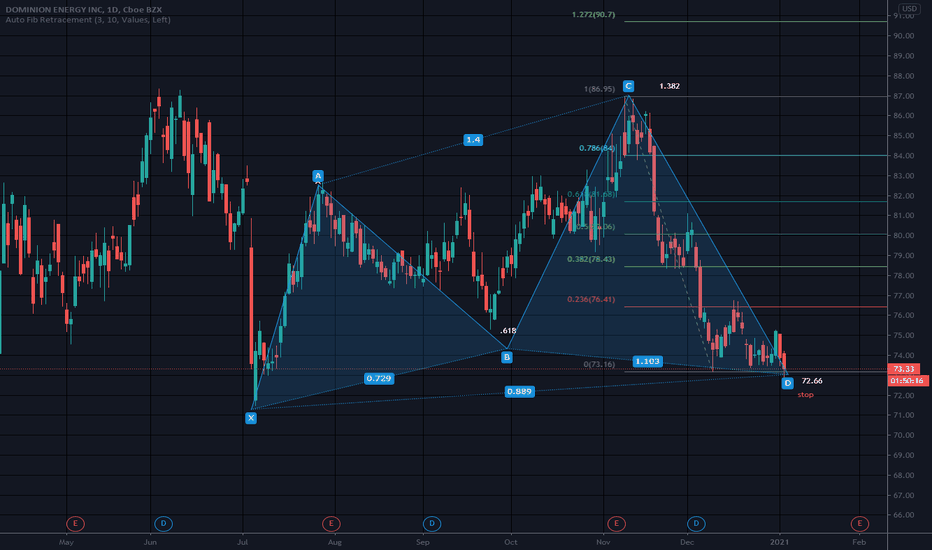This screenshot has height=550, width=932.
Task: Select the earnings marker near Nov
Action: click(x=616, y=524)
